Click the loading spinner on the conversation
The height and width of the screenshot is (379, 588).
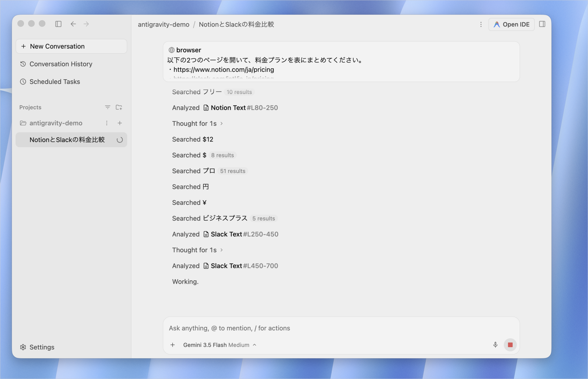120,140
